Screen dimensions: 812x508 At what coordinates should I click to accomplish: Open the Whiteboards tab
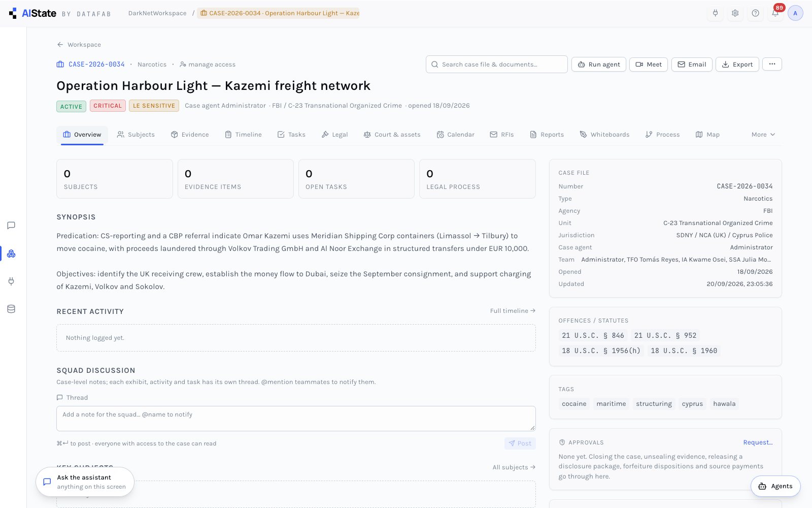click(604, 135)
